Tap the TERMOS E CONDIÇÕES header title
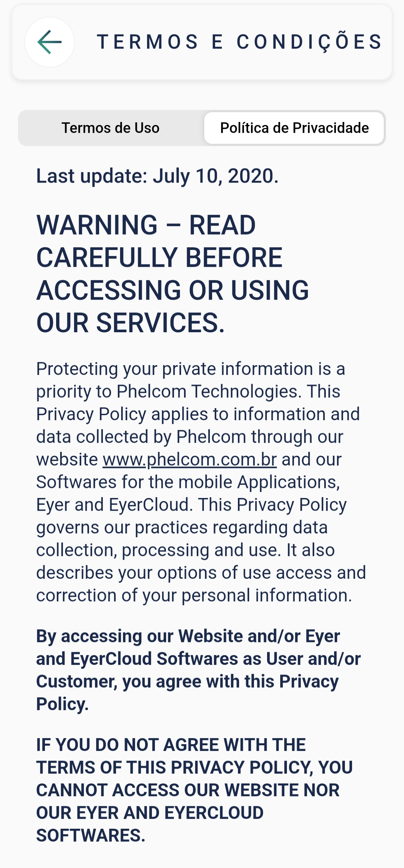This screenshot has height=868, width=404. click(239, 42)
